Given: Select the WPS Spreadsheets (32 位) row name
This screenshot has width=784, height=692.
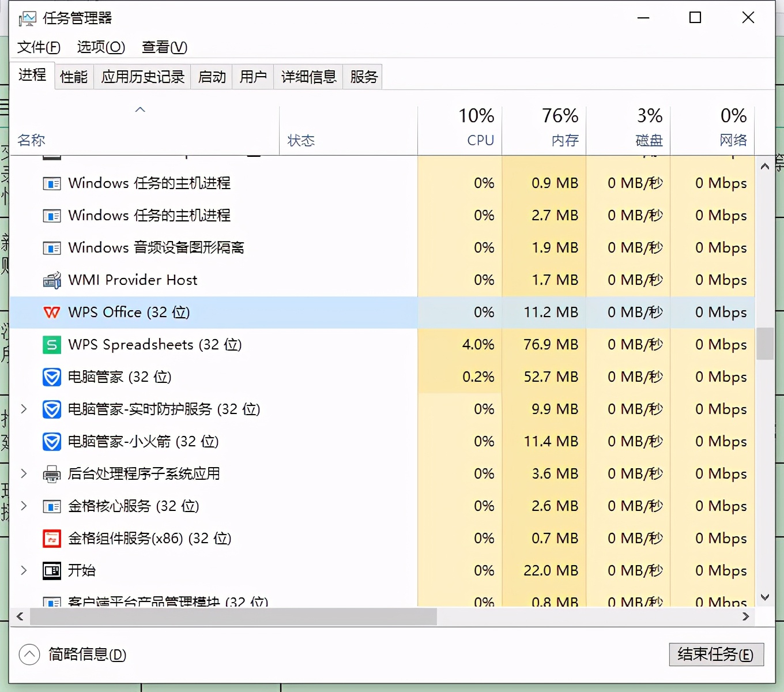Looking at the screenshot, I should tap(155, 345).
